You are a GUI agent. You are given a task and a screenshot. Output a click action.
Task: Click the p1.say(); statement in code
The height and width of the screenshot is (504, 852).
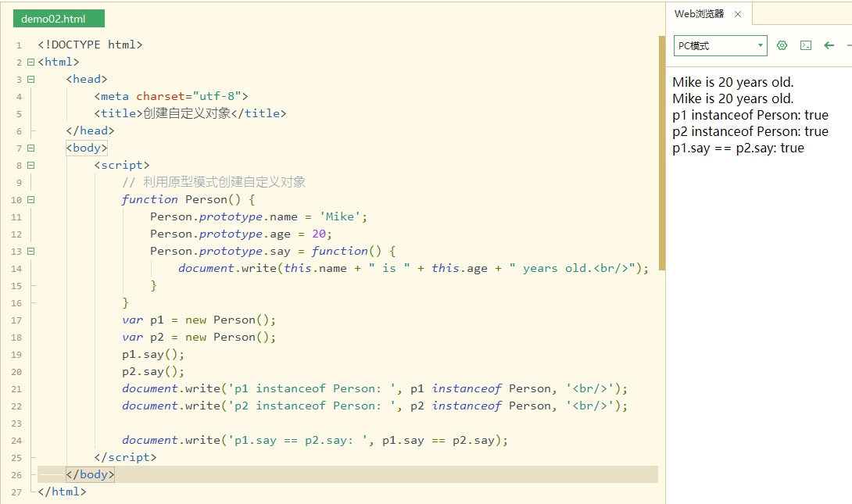153,355
